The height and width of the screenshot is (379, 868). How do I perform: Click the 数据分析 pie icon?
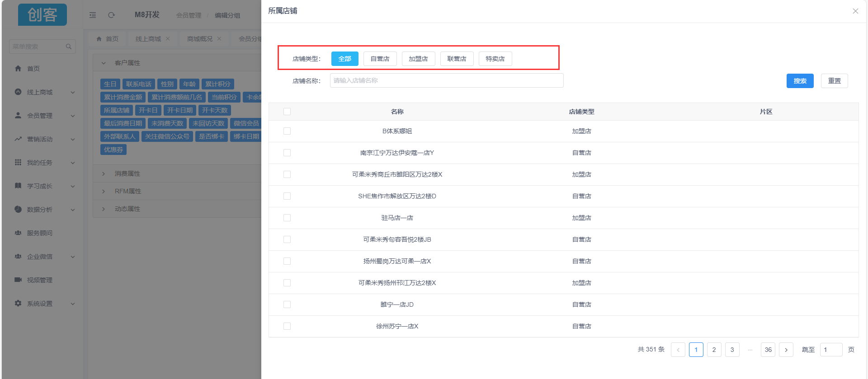18,209
